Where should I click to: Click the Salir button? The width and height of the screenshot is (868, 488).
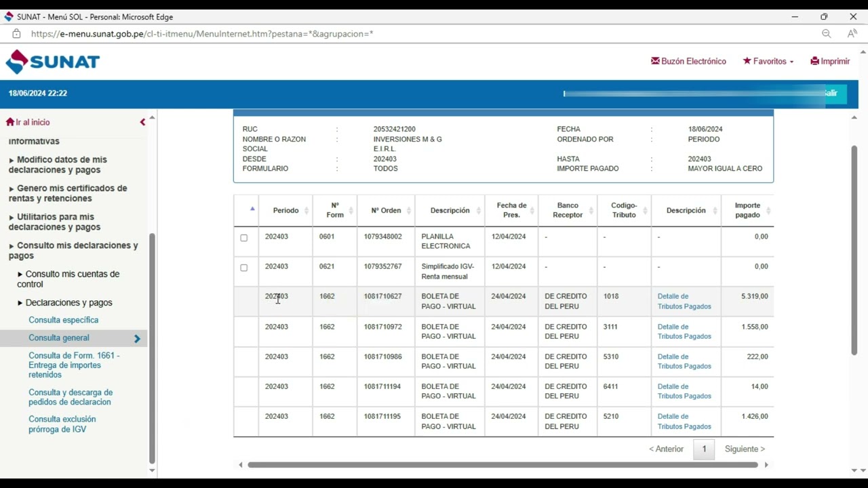tap(831, 93)
